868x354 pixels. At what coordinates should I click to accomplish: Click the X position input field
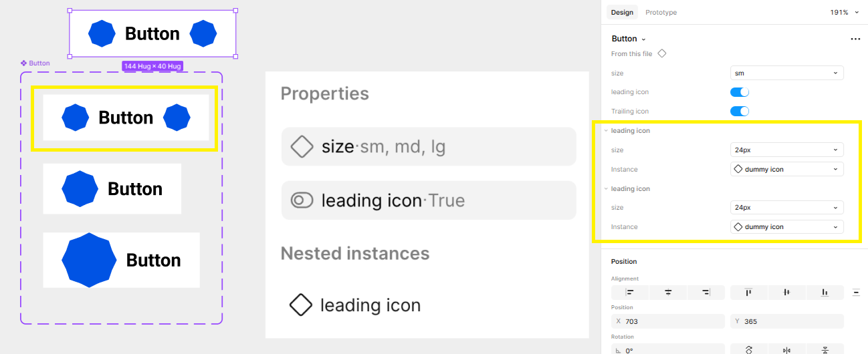(x=667, y=321)
